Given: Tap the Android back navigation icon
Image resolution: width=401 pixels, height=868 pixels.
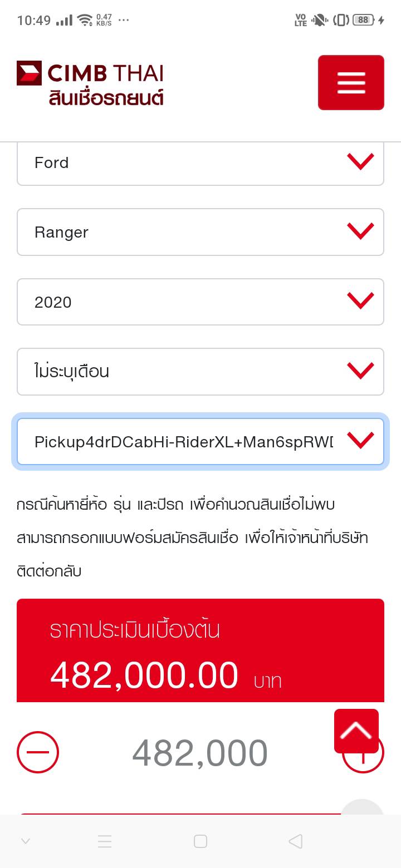Looking at the screenshot, I should point(296,841).
